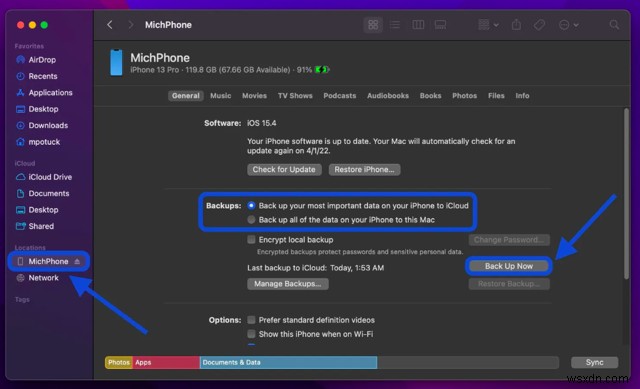640x389 pixels.
Task: Click Change Password button
Action: (x=509, y=240)
